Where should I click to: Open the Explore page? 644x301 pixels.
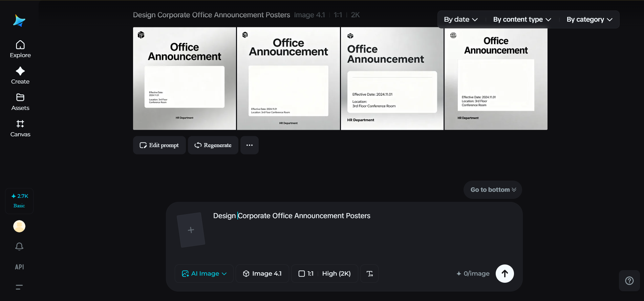(x=20, y=49)
